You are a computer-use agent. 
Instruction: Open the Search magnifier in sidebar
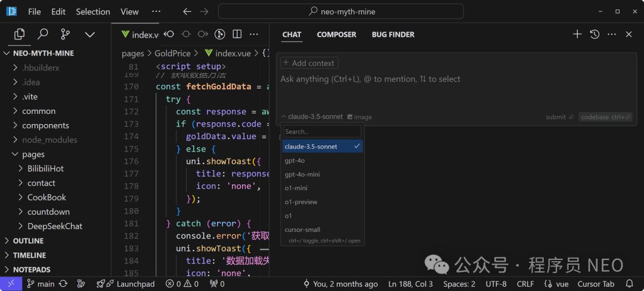click(42, 34)
